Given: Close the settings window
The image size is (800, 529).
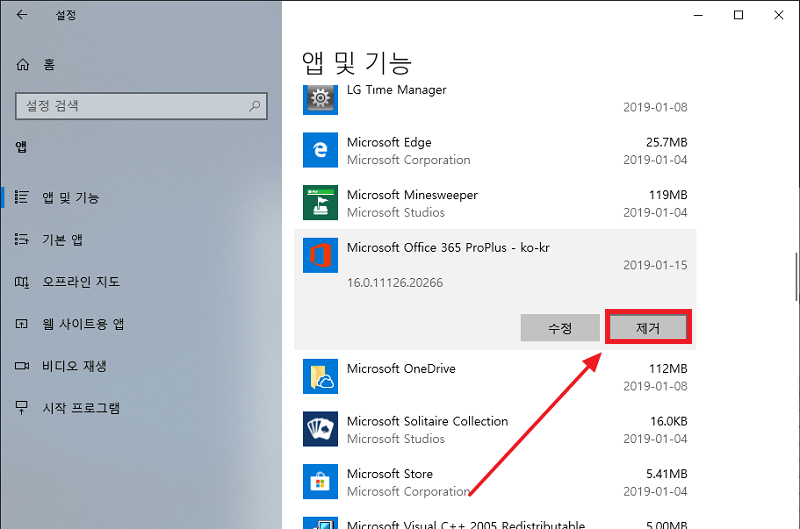Looking at the screenshot, I should tap(779, 15).
